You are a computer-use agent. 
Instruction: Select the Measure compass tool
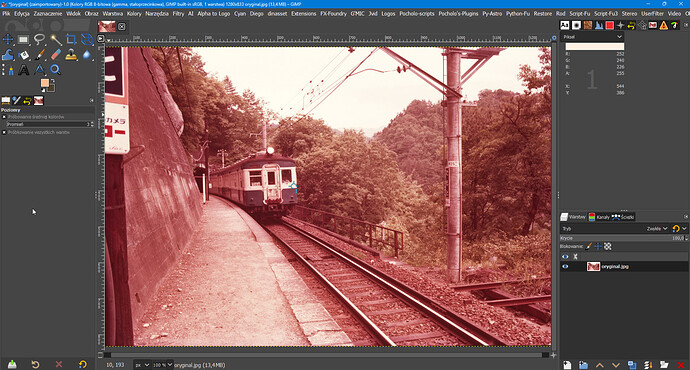39,70
